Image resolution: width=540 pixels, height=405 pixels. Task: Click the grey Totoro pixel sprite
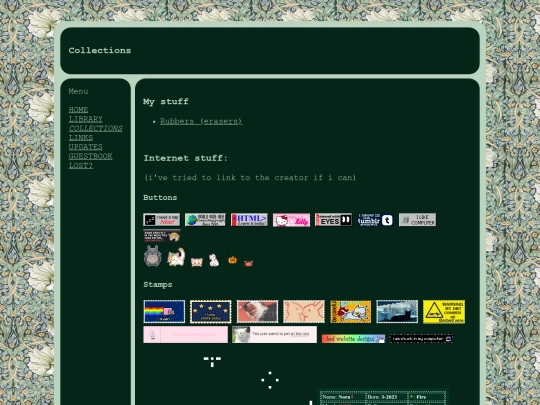pos(153,256)
